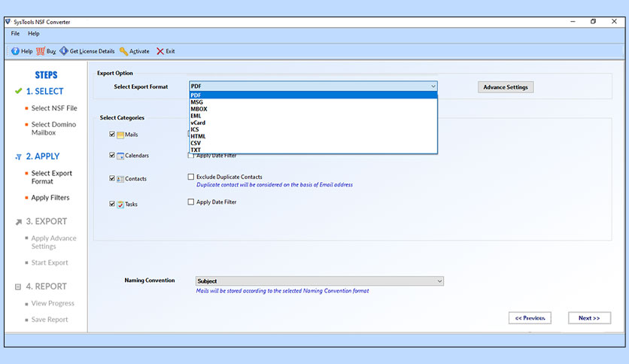Choose ICS from the export list

(313, 129)
